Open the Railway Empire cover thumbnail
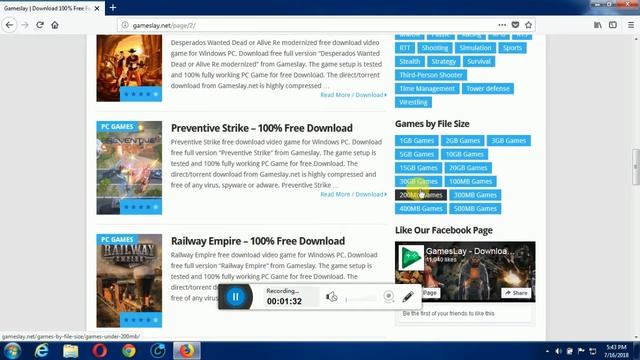 129,281
